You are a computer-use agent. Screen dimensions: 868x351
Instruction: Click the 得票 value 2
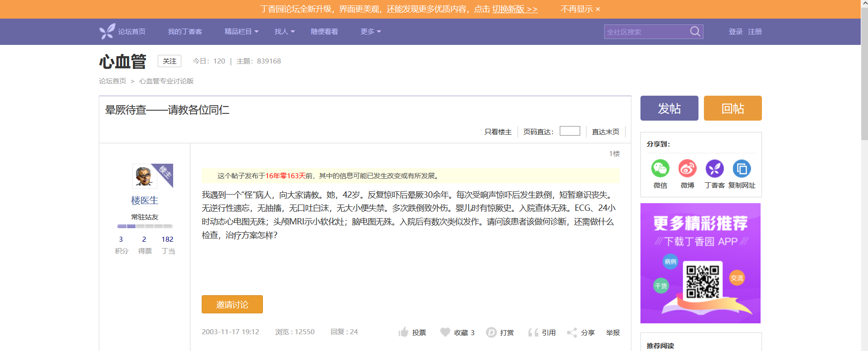click(144, 239)
